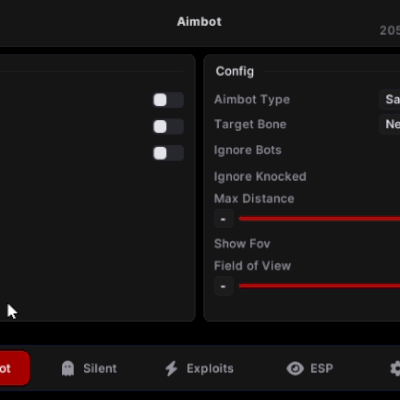Toggle the first switch in the left panel

coord(168,100)
